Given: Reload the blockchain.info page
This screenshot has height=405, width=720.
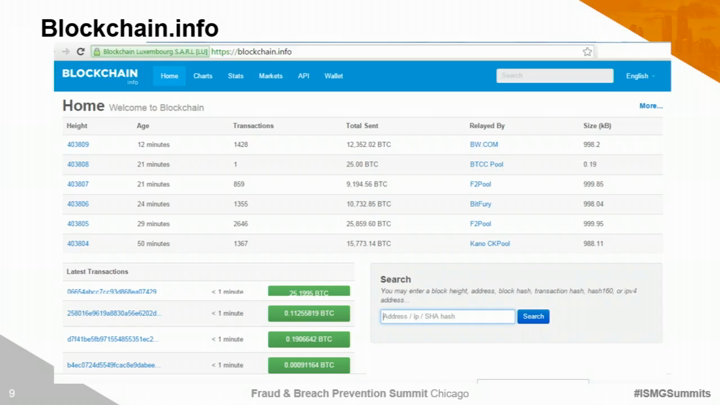Looking at the screenshot, I should (81, 51).
